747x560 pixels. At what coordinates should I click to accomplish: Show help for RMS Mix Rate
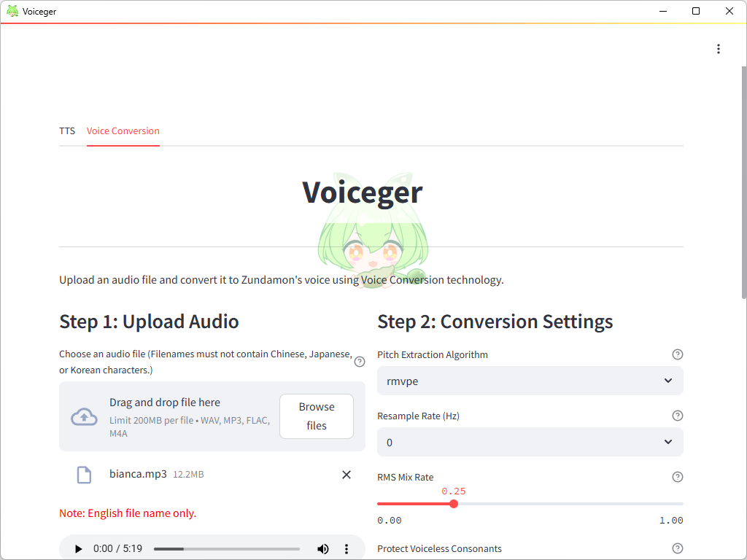click(678, 477)
